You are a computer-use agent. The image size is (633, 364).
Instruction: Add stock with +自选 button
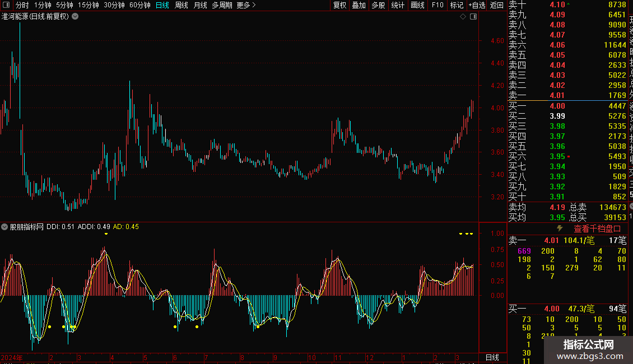[x=477, y=5]
